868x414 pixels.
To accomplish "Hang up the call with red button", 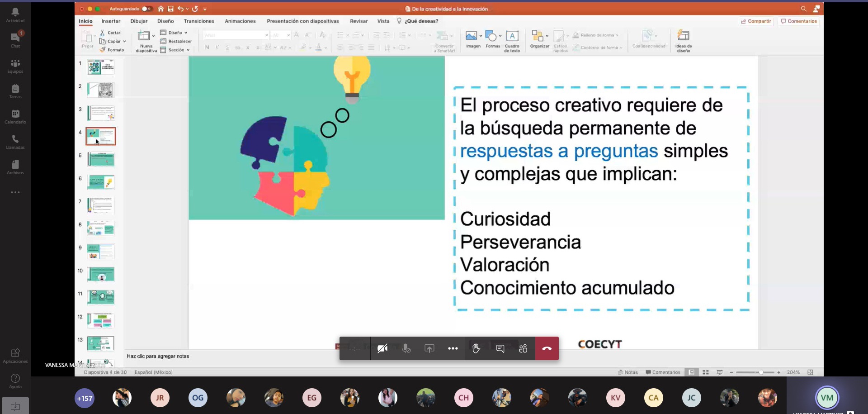I will pyautogui.click(x=547, y=348).
